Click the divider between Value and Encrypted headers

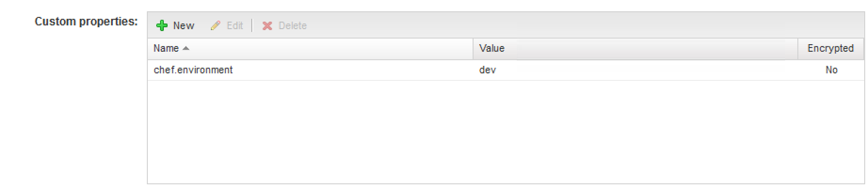coord(798,49)
